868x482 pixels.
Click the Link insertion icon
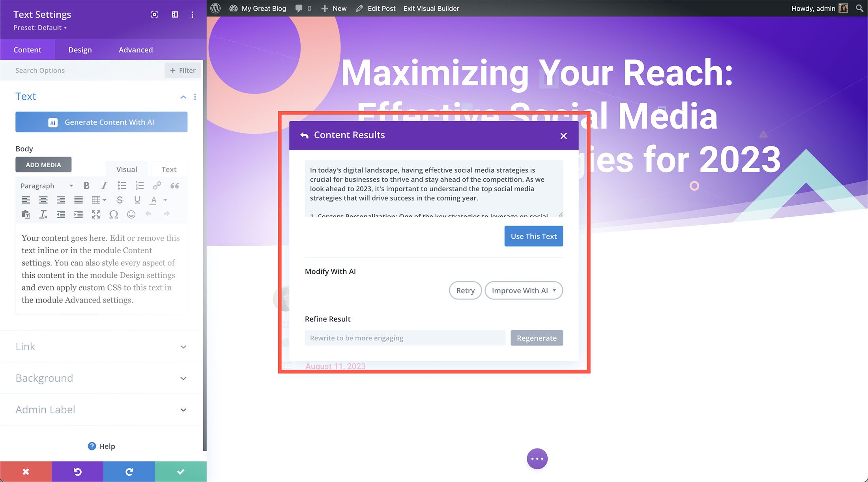click(157, 186)
